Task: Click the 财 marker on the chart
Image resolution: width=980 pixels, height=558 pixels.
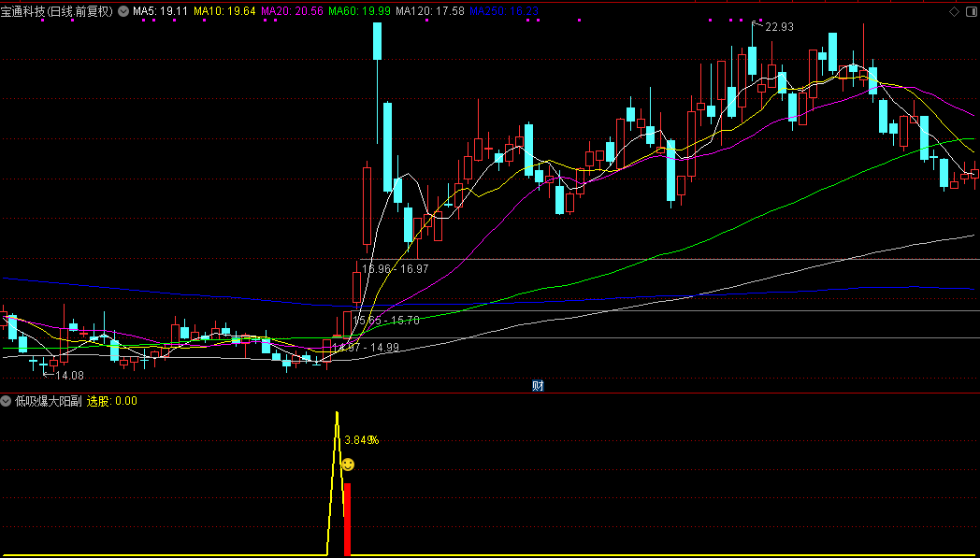Action: (538, 386)
